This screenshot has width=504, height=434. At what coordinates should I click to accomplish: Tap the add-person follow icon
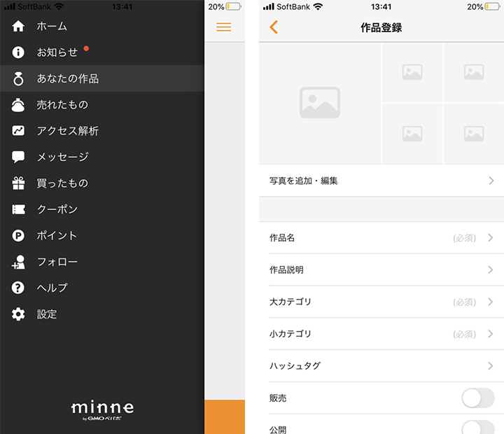[x=18, y=262]
